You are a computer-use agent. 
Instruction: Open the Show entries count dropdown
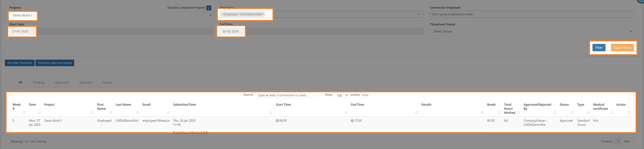tap(341, 95)
